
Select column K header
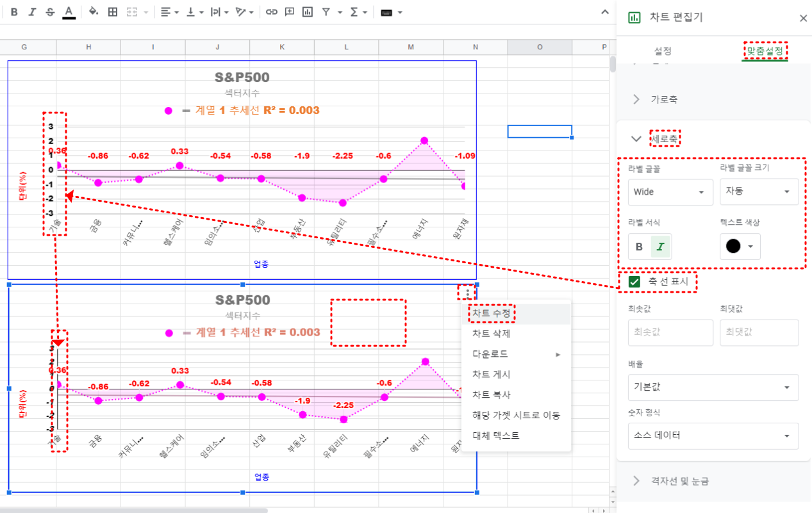(282, 47)
